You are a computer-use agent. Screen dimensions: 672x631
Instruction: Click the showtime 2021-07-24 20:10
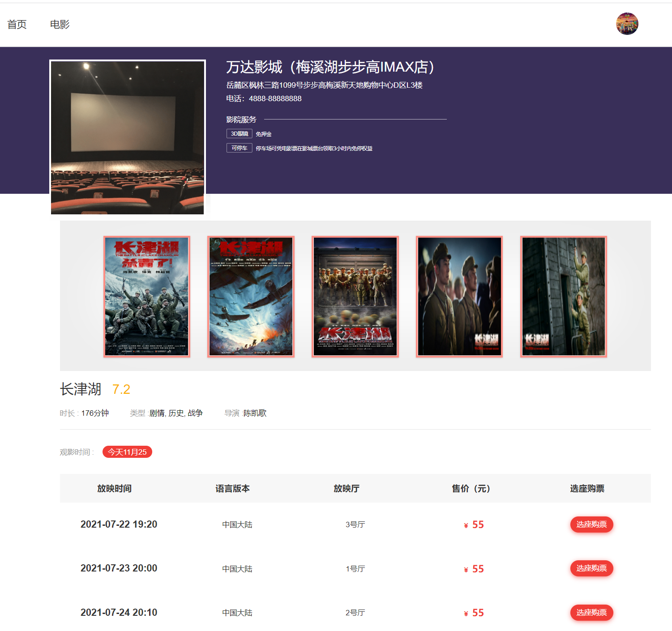pos(119,613)
